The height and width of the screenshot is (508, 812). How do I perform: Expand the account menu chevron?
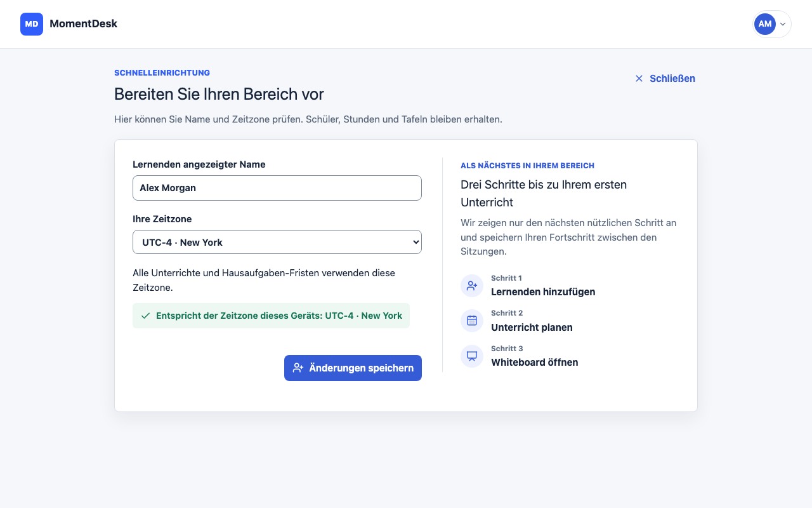tap(783, 24)
